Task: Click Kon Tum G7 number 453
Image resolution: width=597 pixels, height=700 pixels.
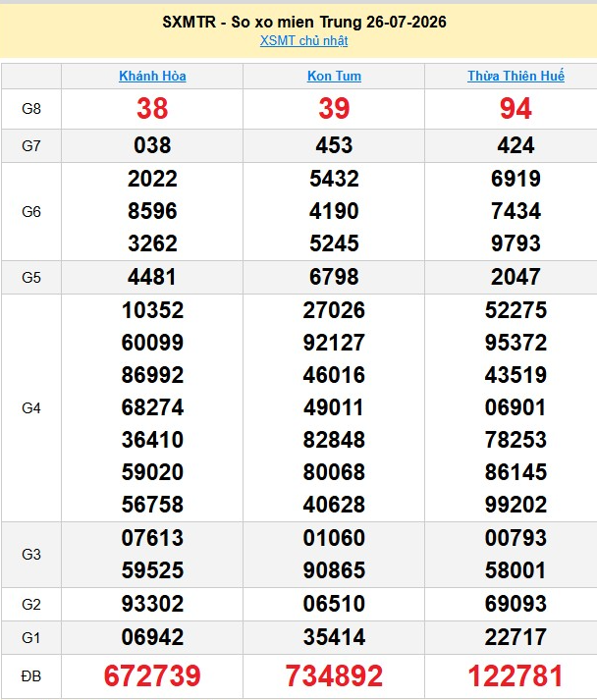Action: click(334, 145)
